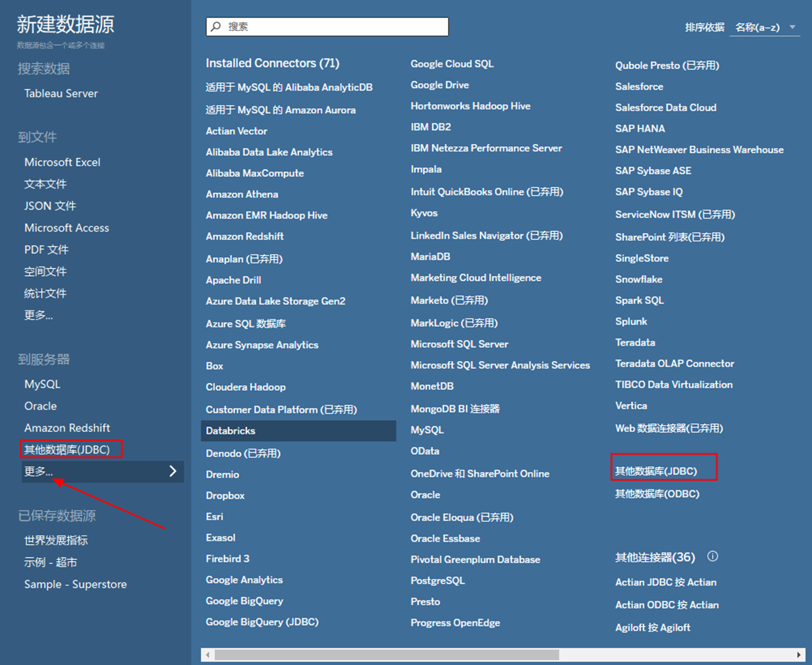Pick Firebird 3 connector
812x665 pixels.
click(x=227, y=559)
